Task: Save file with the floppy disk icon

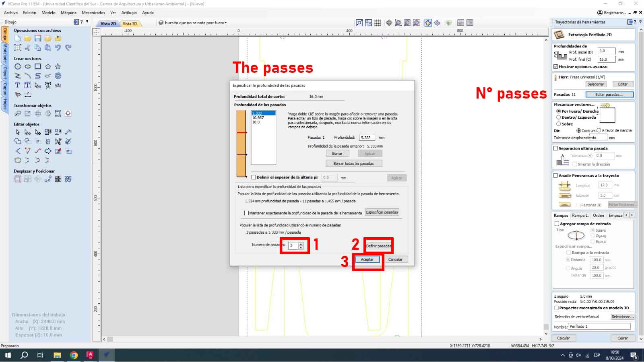Action: pos(38,38)
